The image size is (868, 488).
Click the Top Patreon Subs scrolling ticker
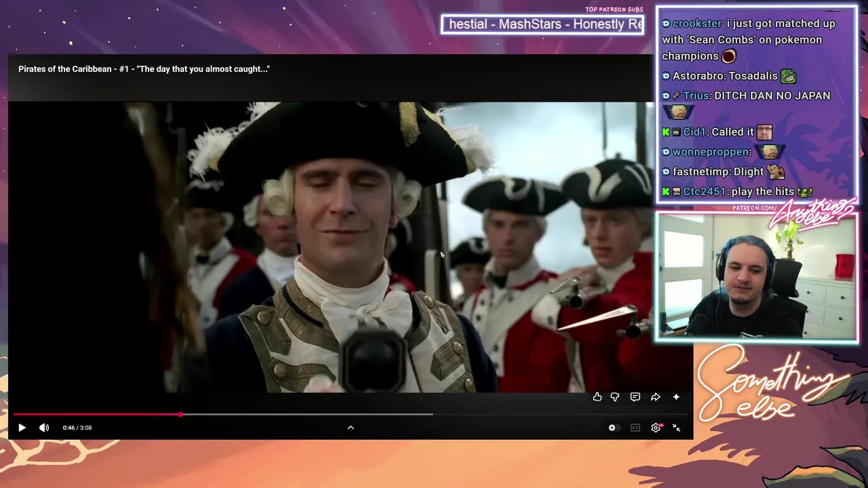point(542,24)
